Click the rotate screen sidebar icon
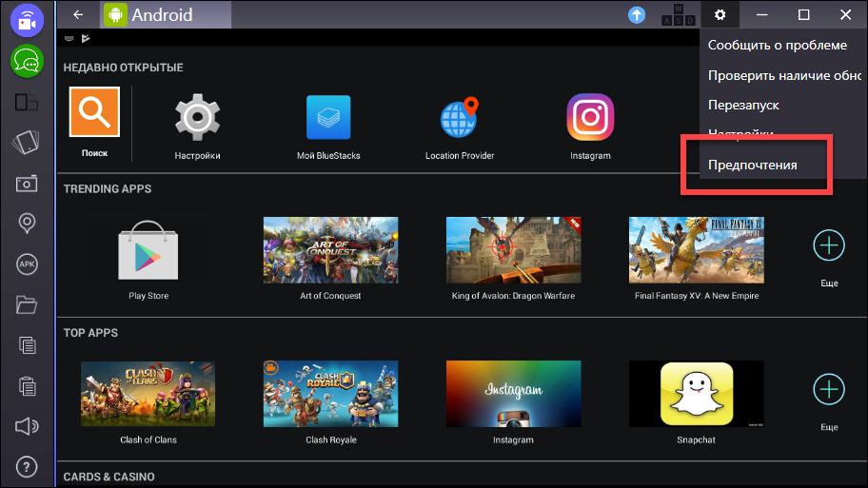The width and height of the screenshot is (868, 488). pos(26,142)
